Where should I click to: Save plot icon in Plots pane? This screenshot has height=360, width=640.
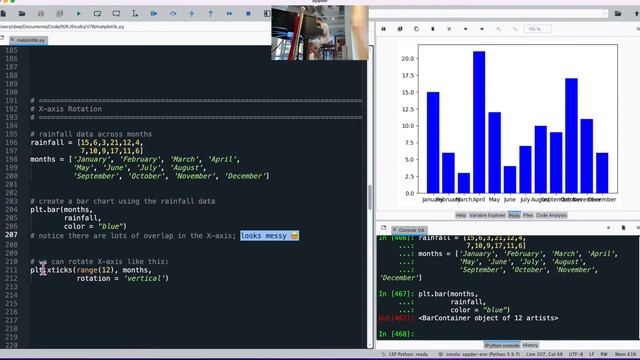point(384,29)
